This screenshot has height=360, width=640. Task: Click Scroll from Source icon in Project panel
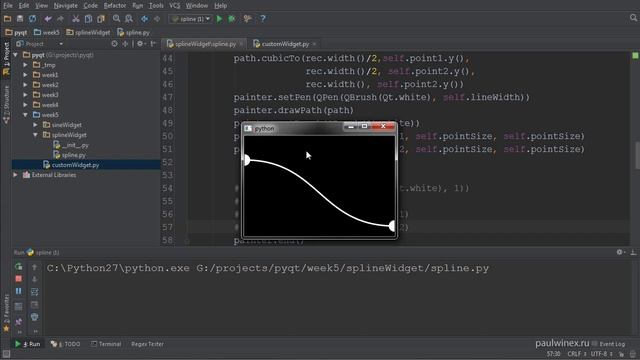pos(114,44)
